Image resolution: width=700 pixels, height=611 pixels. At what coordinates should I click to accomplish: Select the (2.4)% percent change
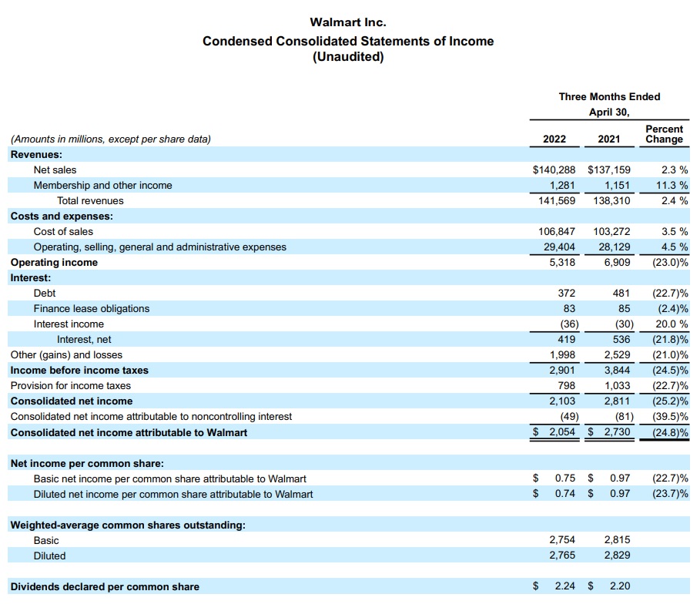673,309
